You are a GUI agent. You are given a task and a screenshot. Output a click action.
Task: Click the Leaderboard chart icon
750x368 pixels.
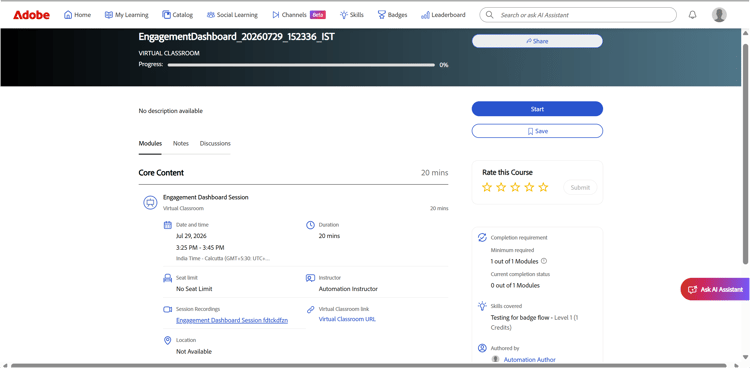[425, 15]
